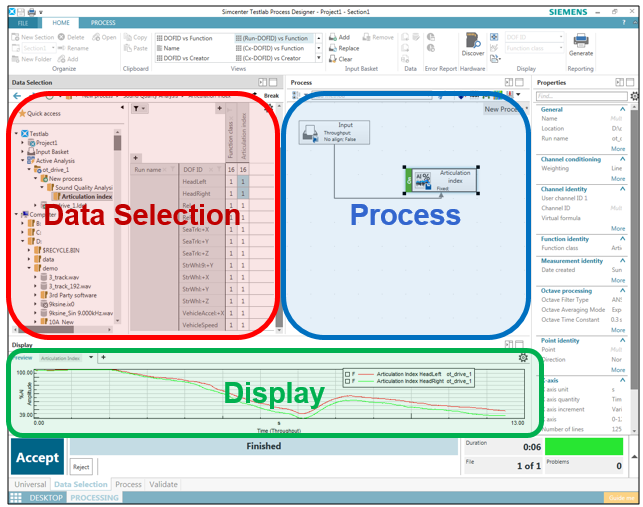
Task: Toggle Data Selection panel pin
Action: pos(263,82)
